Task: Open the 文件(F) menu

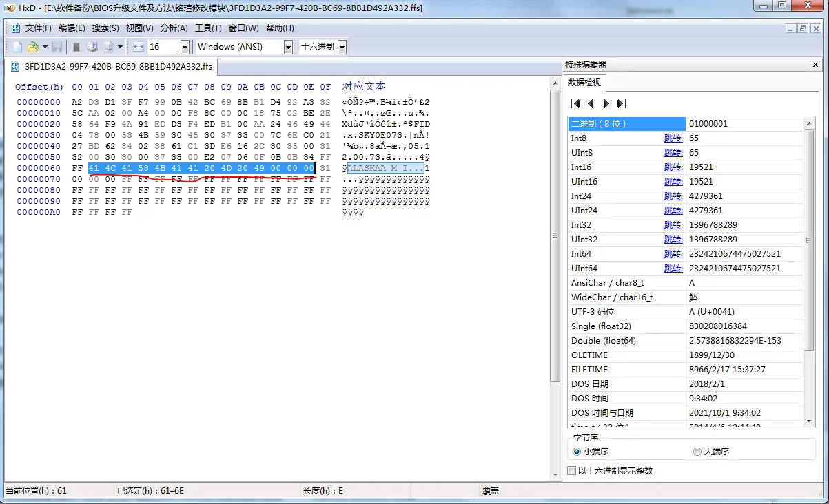Action: pos(39,28)
